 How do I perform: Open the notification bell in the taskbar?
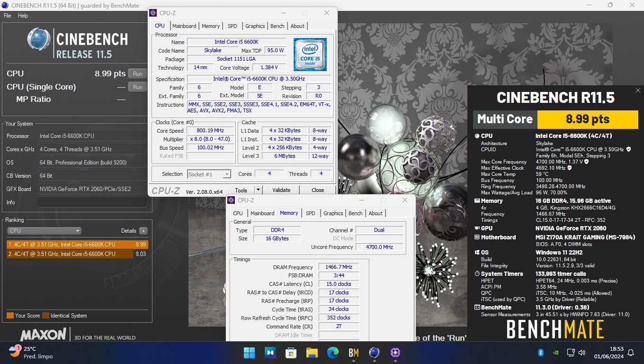630,353
